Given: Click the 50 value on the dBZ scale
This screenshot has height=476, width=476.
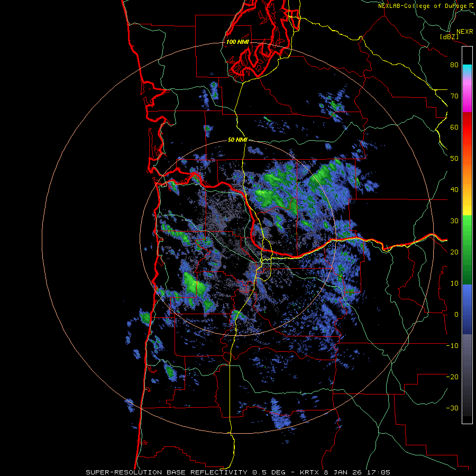Looking at the screenshot, I should tap(454, 159).
